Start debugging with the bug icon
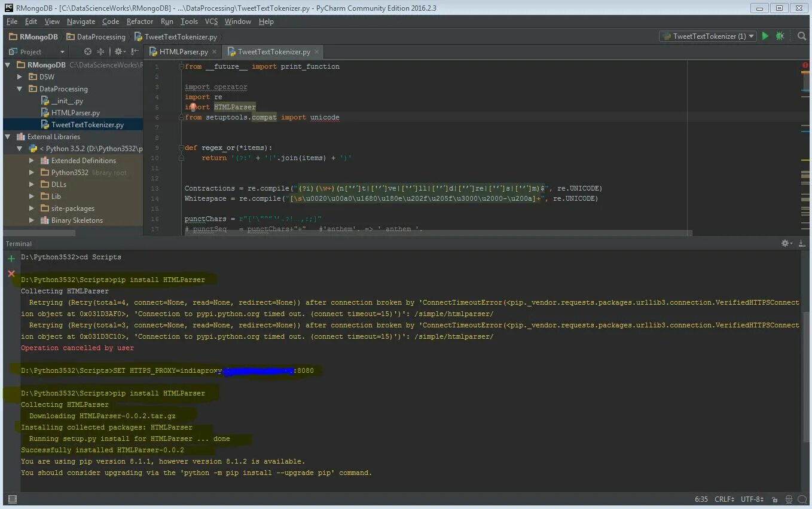Screen dimensions: 812x509 click(x=780, y=36)
